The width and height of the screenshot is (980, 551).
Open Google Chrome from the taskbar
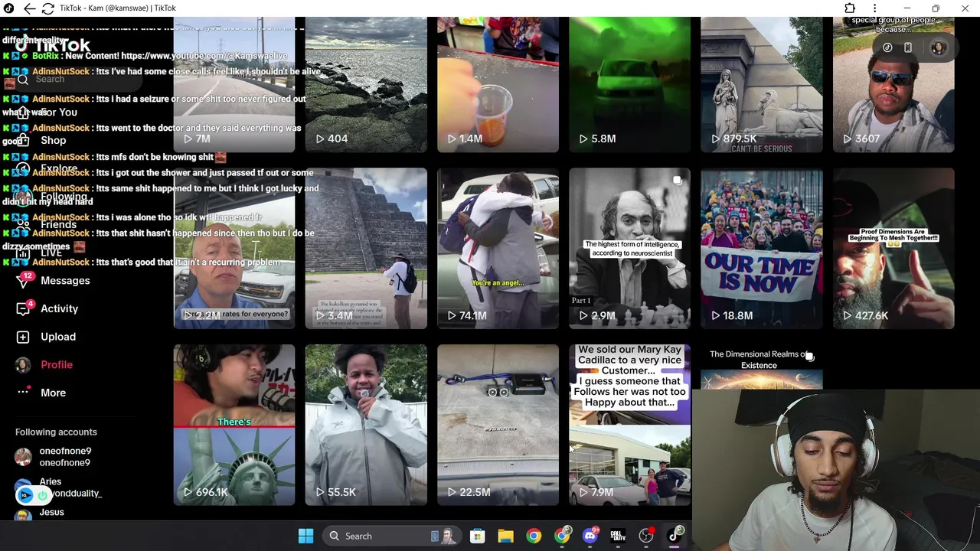534,536
